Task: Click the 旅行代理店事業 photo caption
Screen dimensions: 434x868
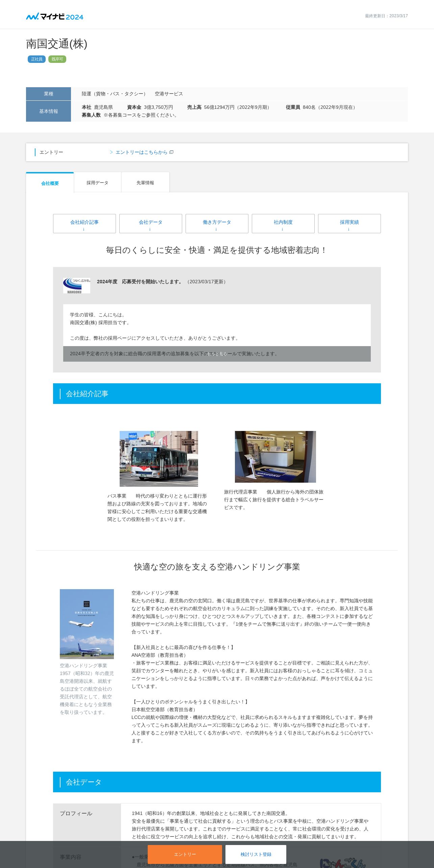Action: click(x=274, y=500)
